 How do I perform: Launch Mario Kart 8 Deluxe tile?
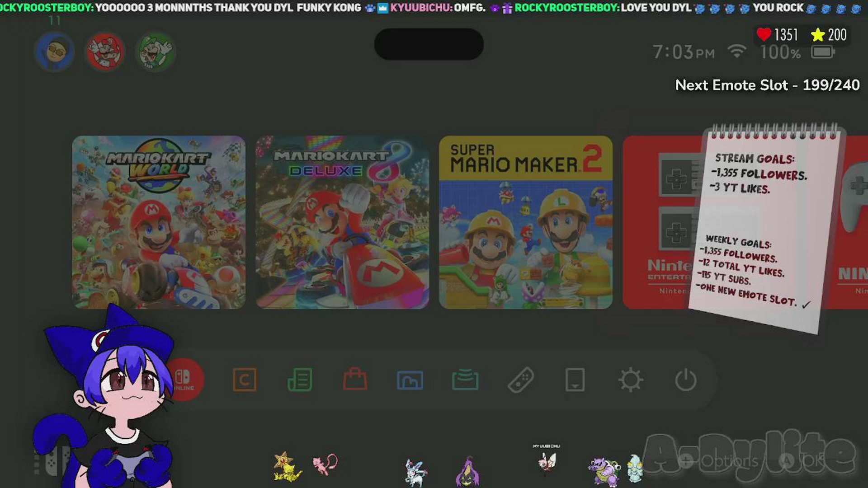(342, 222)
